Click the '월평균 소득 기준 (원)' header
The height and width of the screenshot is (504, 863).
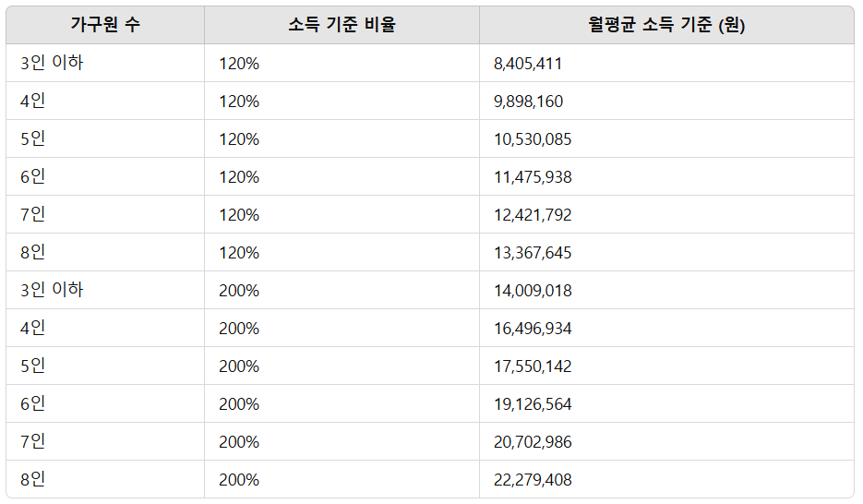point(666,24)
